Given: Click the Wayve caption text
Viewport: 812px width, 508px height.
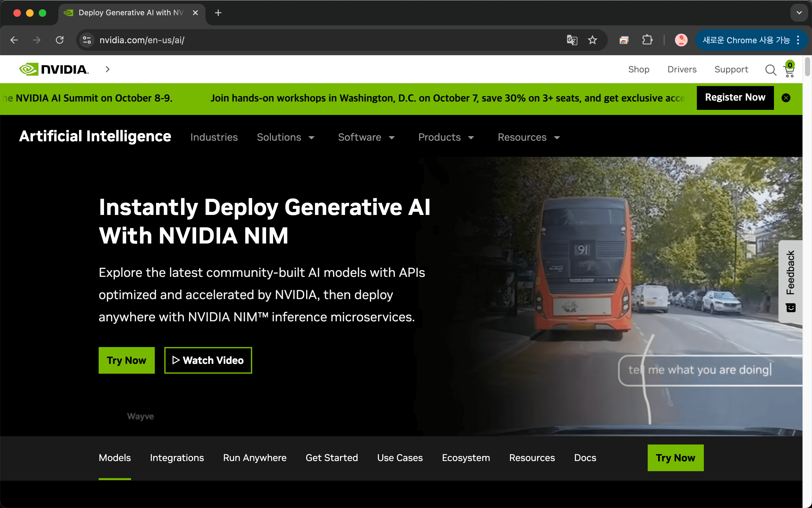Looking at the screenshot, I should pyautogui.click(x=140, y=416).
